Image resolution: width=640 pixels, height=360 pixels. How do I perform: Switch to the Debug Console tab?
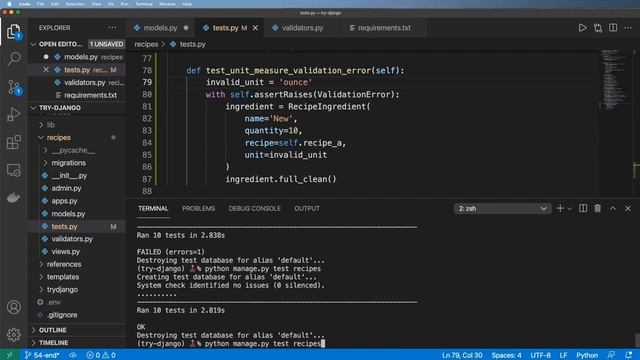[x=254, y=209]
